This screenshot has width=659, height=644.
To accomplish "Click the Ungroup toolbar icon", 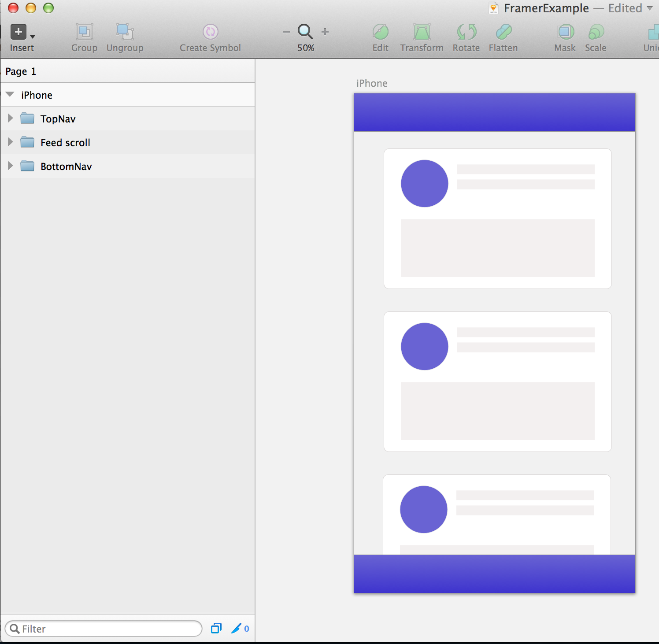I will click(x=125, y=32).
